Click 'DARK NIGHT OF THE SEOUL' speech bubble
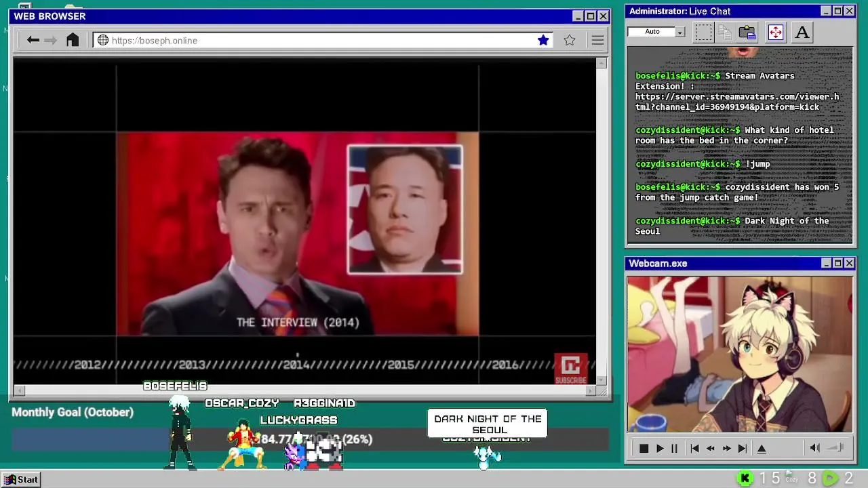The image size is (868, 488). tap(488, 424)
